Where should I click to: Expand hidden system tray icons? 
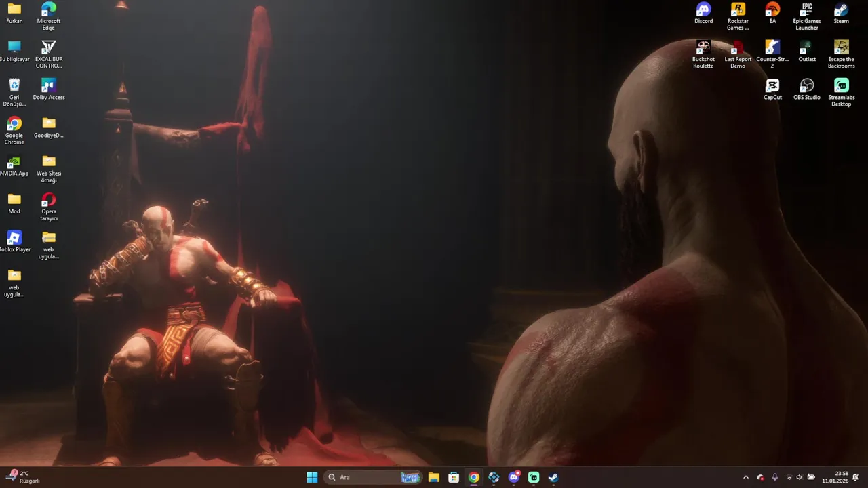click(746, 477)
